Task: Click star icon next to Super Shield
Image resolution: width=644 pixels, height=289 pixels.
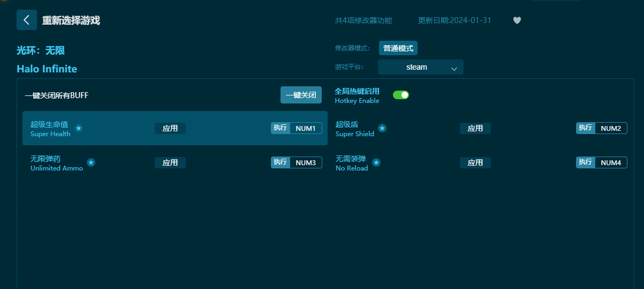Action: (382, 128)
